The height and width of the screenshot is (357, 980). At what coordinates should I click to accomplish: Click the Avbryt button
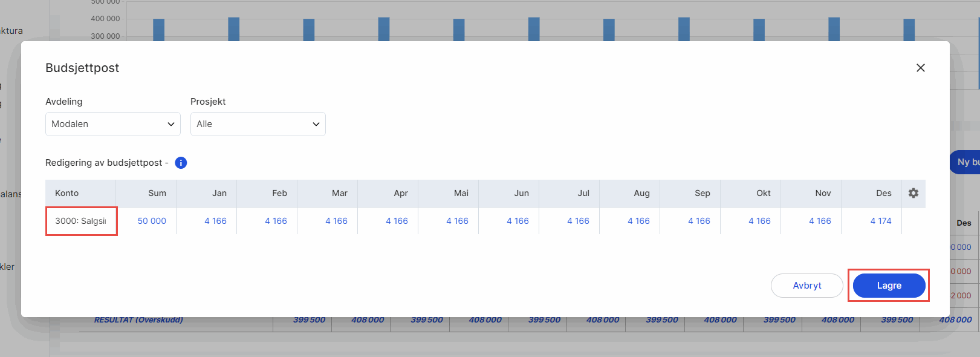click(806, 286)
